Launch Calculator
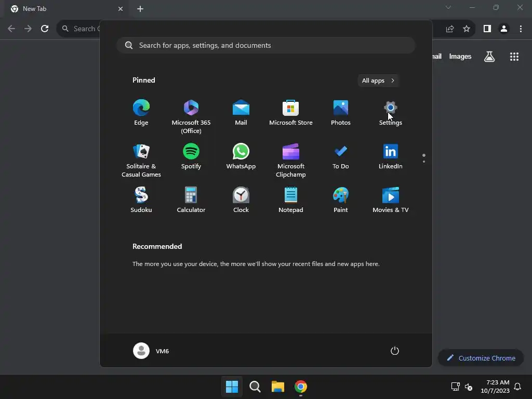 point(191,200)
